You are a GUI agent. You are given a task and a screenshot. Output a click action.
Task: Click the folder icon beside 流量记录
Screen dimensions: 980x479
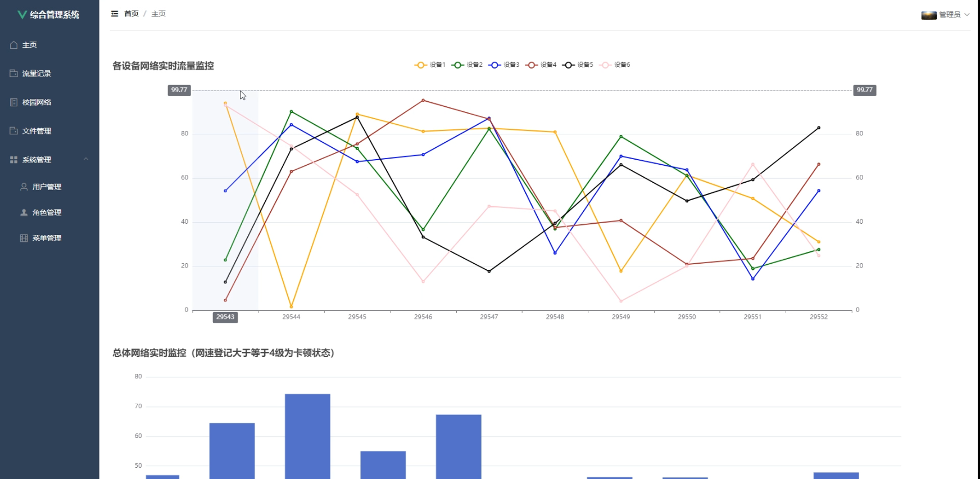14,74
